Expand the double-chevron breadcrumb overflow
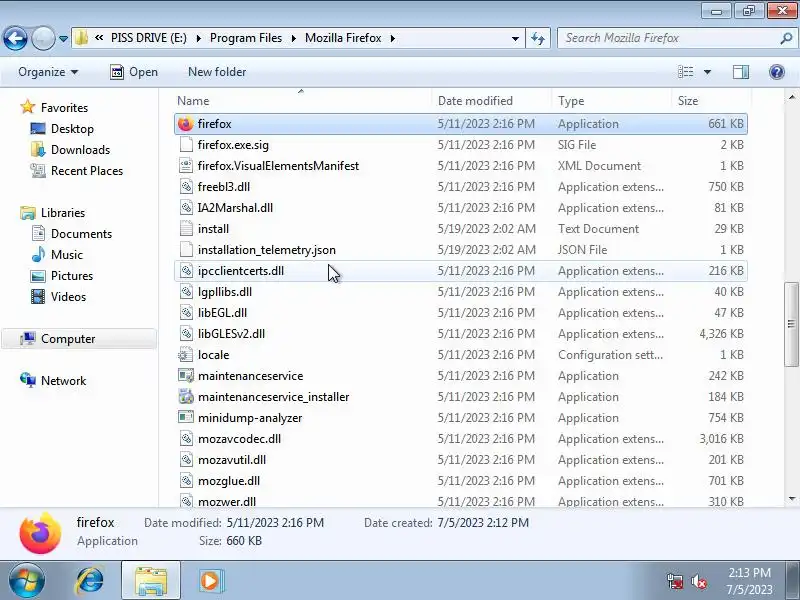The width and height of the screenshot is (800, 600). click(99, 38)
